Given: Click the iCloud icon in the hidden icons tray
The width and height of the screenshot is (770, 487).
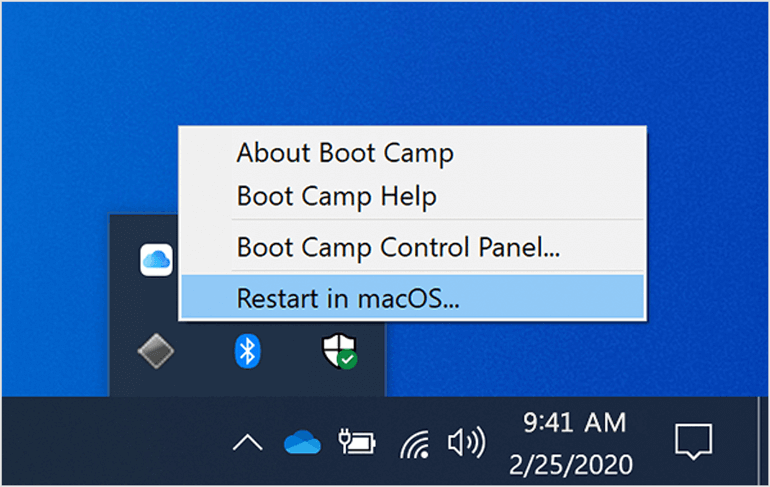Looking at the screenshot, I should tap(156, 260).
